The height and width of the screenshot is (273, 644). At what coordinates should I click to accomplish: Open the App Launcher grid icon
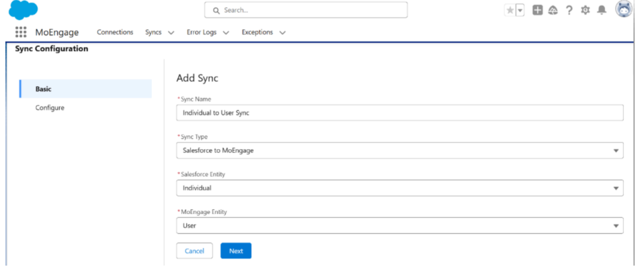(21, 32)
